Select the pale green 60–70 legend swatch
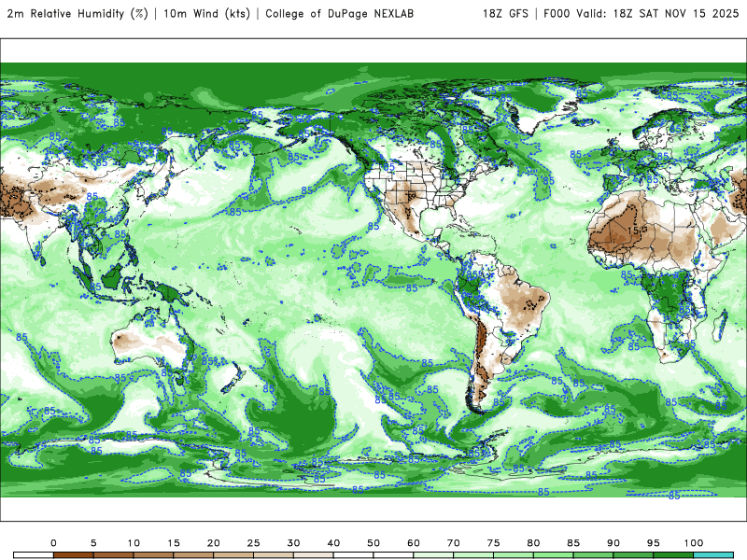This screenshot has height=560, width=747. tap(433, 555)
